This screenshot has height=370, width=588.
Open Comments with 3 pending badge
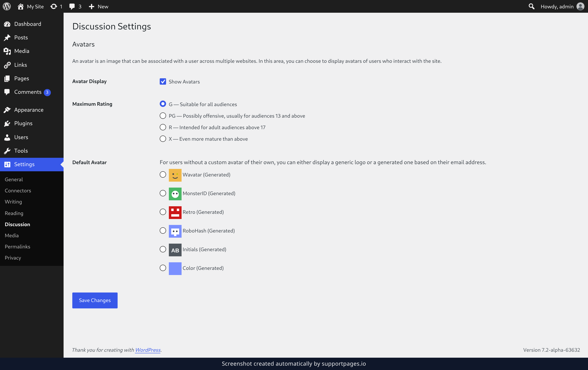(32, 92)
